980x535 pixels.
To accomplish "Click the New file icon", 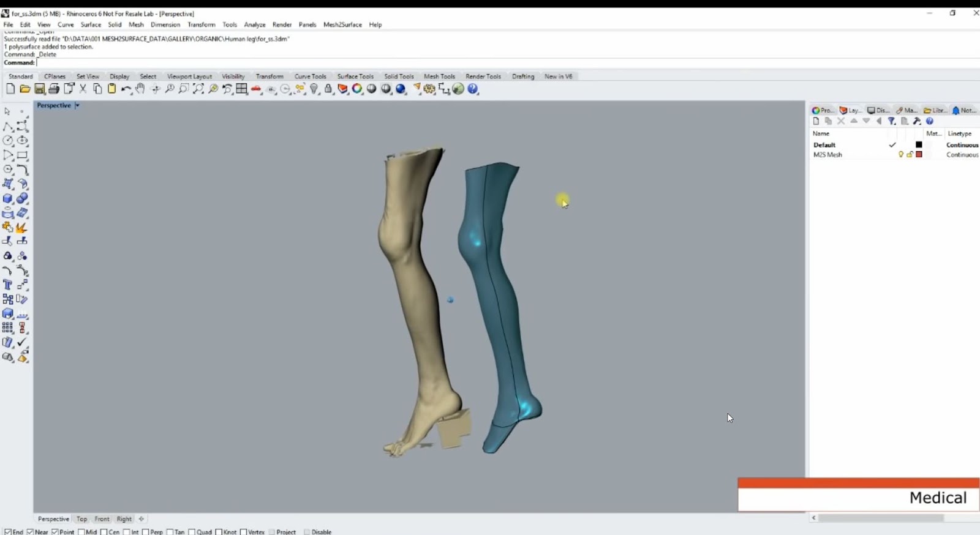I will coord(10,89).
